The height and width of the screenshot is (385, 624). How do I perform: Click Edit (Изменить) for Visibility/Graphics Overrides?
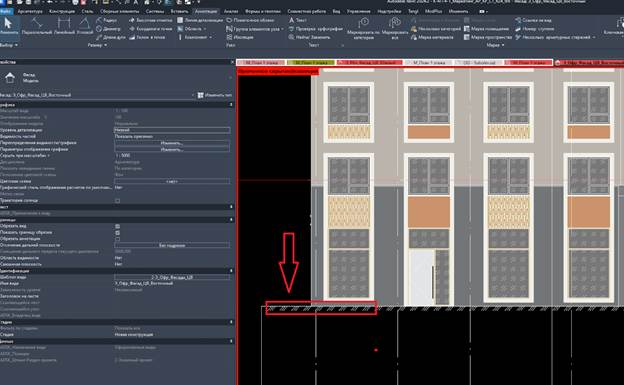click(x=172, y=143)
